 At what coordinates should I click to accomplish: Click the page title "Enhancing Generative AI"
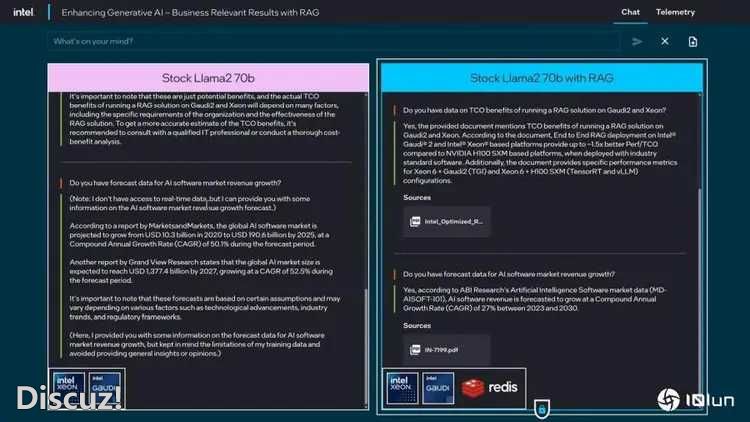(190, 12)
